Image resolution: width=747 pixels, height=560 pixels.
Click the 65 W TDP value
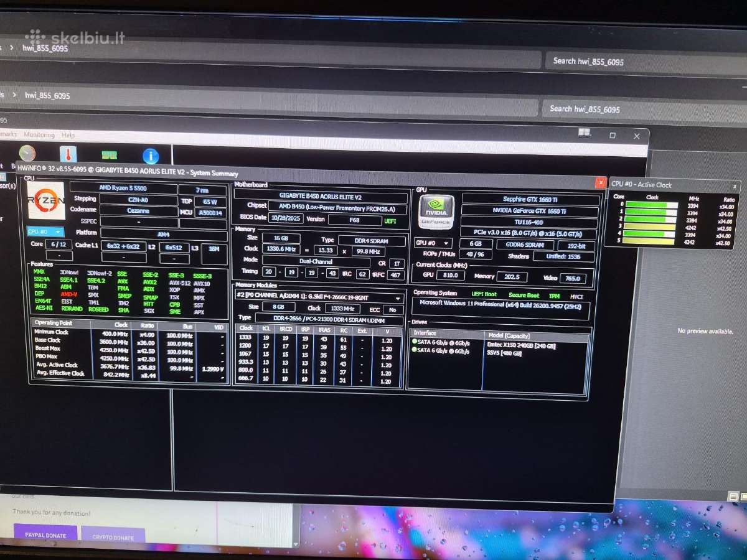(x=210, y=202)
